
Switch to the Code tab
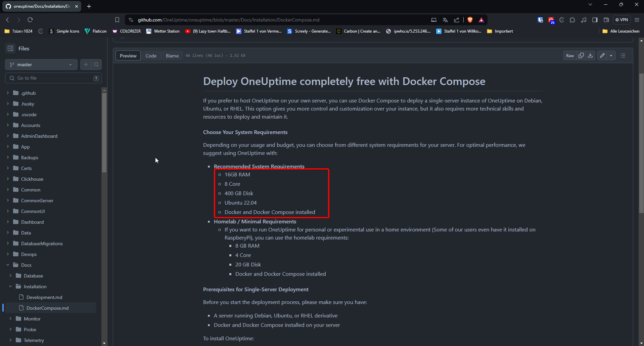(151, 56)
